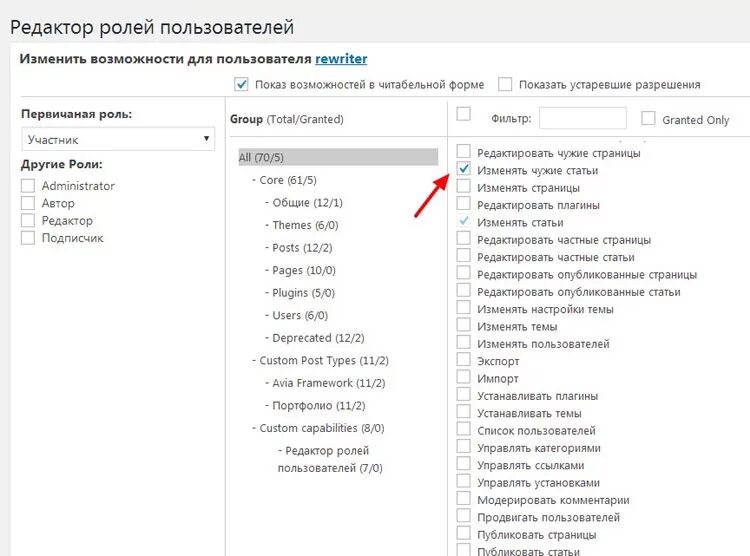
Task: Check Редактировать плагины capability
Action: click(x=463, y=203)
